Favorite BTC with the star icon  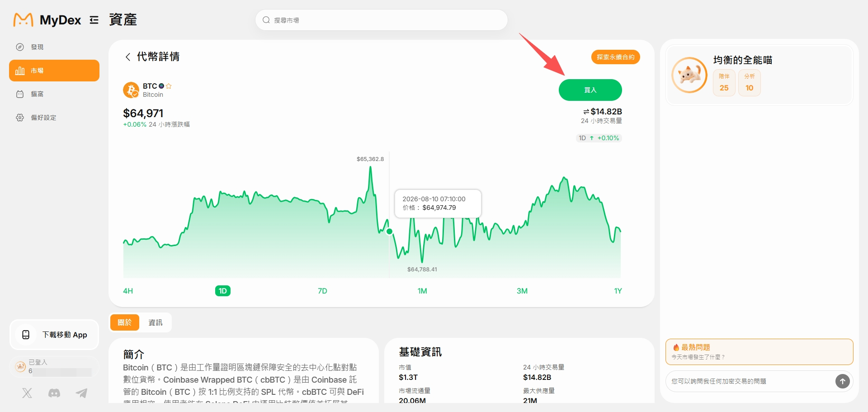click(x=169, y=86)
